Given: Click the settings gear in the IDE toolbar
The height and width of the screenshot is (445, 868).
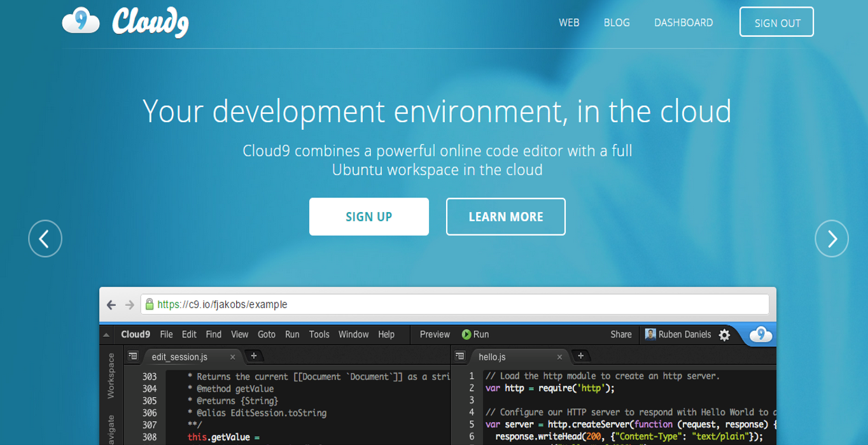Looking at the screenshot, I should (x=724, y=335).
